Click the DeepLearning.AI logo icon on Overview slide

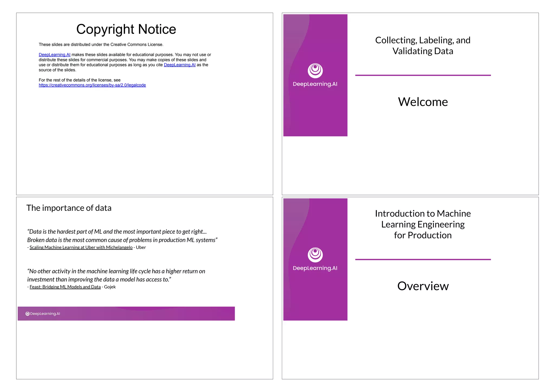click(315, 255)
